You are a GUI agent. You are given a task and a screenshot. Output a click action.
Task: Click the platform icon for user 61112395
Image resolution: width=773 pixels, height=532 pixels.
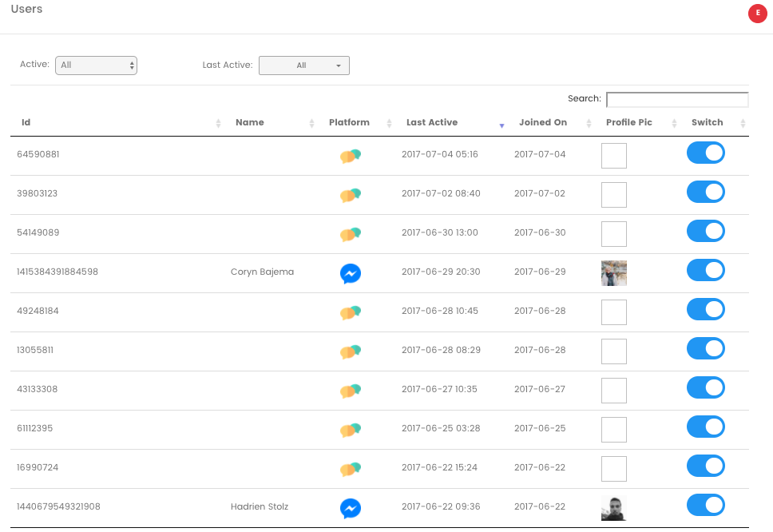(x=350, y=430)
